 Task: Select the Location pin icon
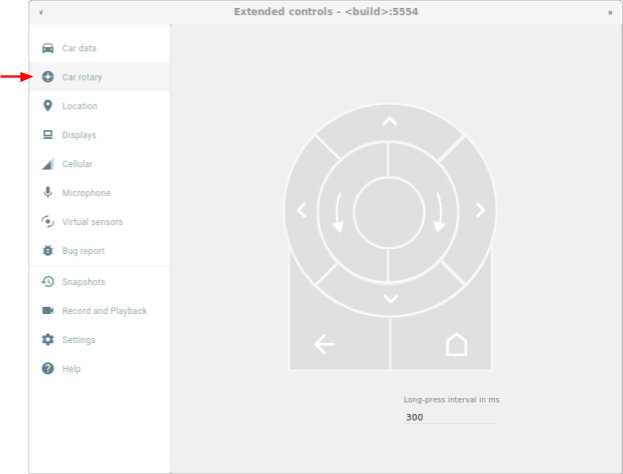pyautogui.click(x=48, y=106)
